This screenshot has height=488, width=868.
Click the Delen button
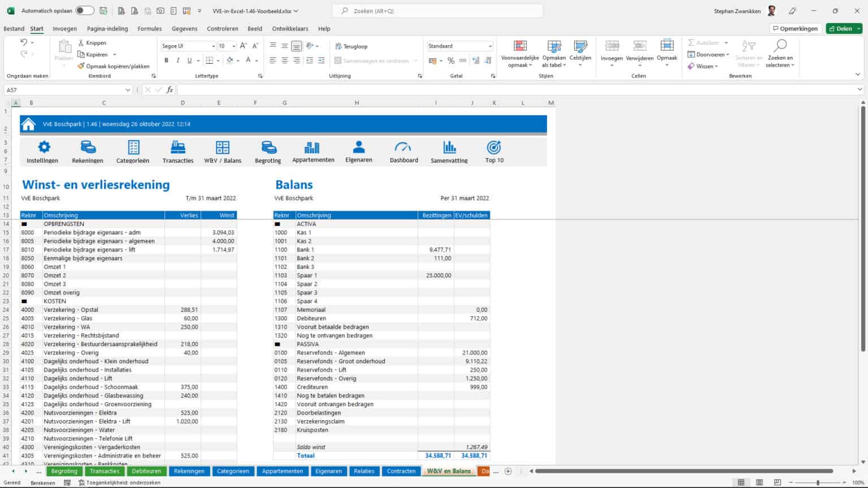pyautogui.click(x=843, y=28)
